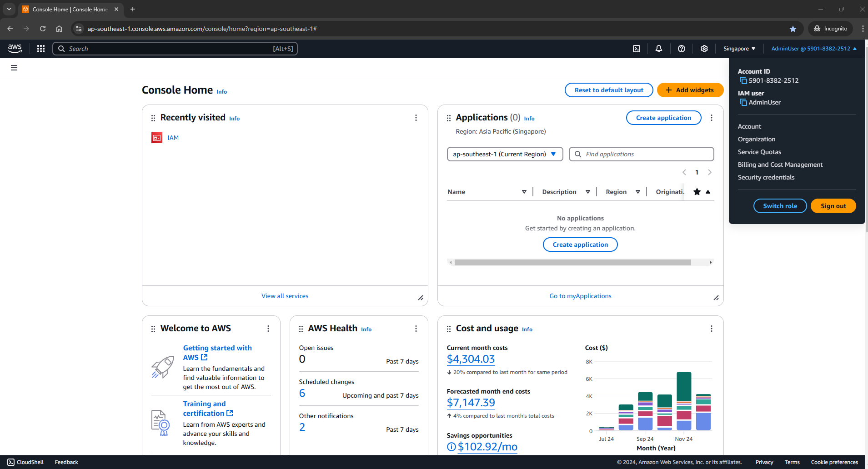Viewport: 868px width, 469px height.
Task: Open the settings gear icon
Action: point(704,49)
